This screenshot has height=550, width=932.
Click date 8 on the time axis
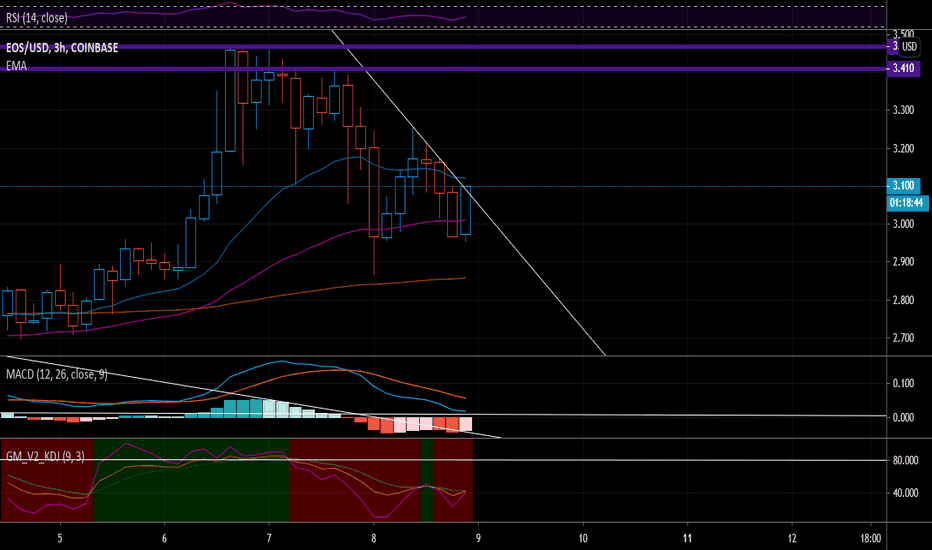(373, 538)
